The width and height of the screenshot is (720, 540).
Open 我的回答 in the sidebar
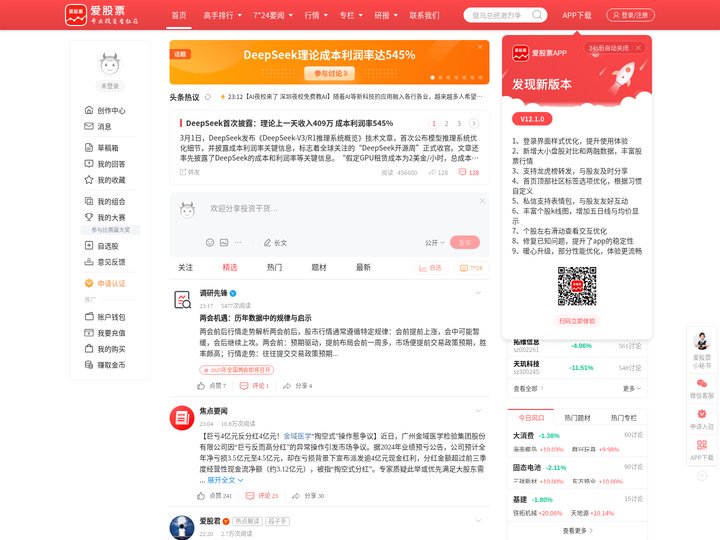[105, 164]
